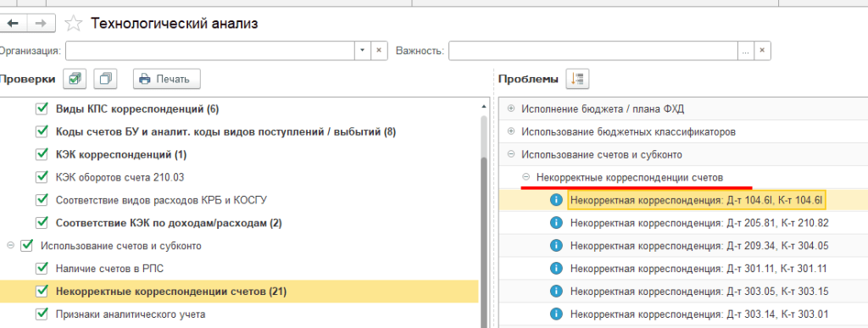This screenshot has width=868, height=328.
Task: Collapse Некорректные корреспонденции счетов problems group
Action: point(526,177)
